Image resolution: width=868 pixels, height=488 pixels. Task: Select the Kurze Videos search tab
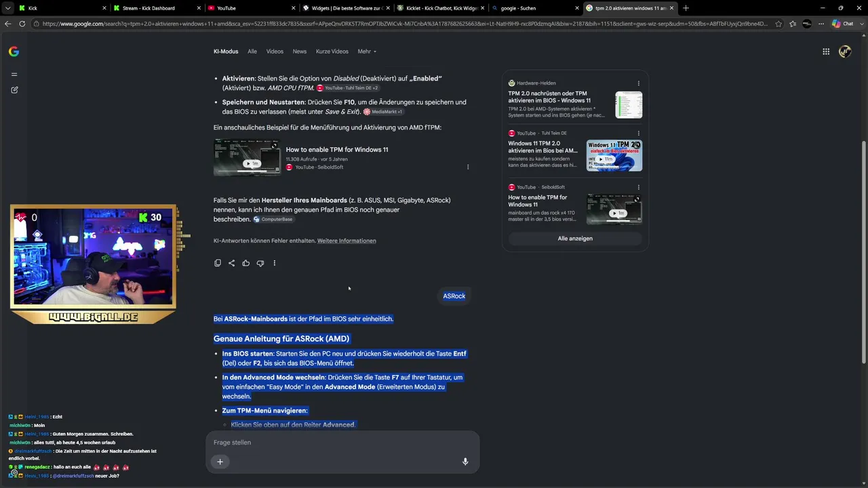click(x=332, y=52)
